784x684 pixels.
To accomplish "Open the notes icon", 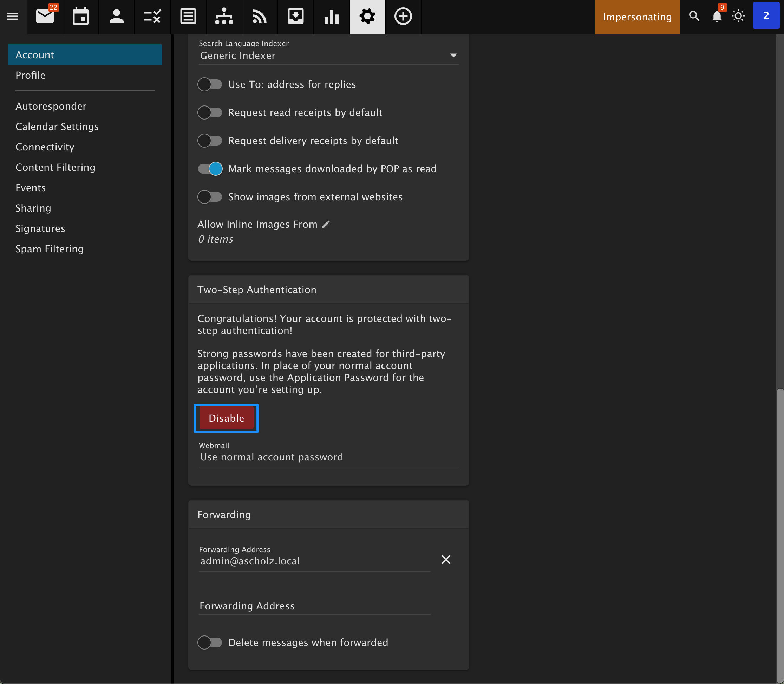I will coord(188,17).
